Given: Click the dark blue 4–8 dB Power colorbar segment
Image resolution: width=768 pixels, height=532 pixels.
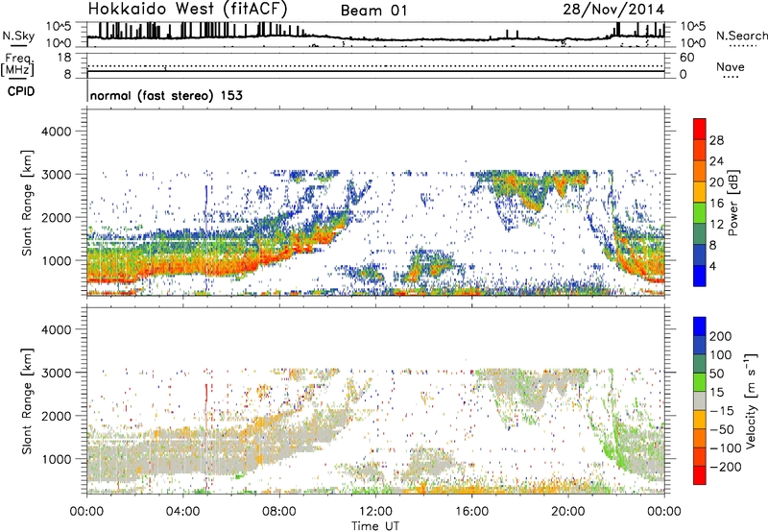Looking at the screenshot, I should click(700, 254).
